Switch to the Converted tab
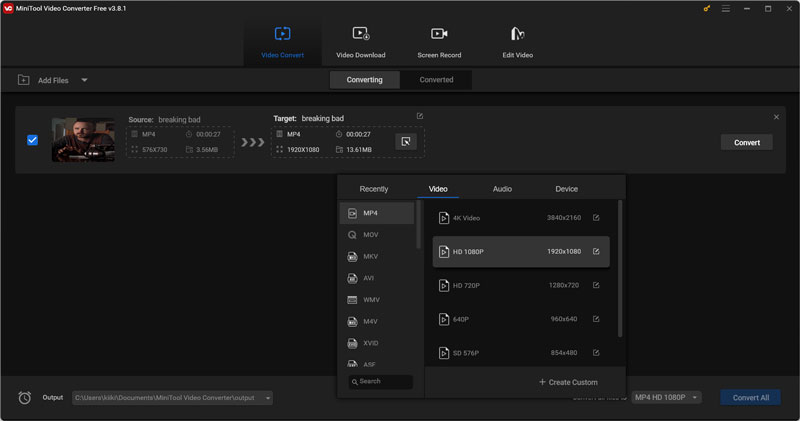The width and height of the screenshot is (800, 421). [436, 80]
